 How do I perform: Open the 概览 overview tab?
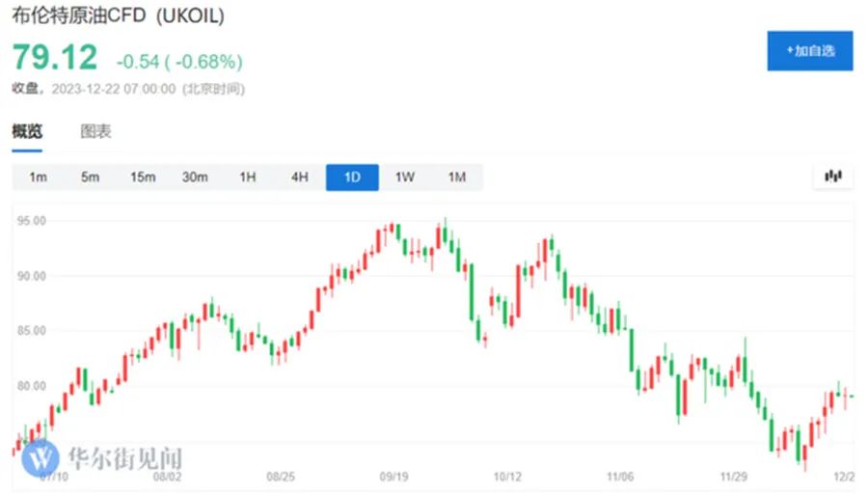(27, 131)
